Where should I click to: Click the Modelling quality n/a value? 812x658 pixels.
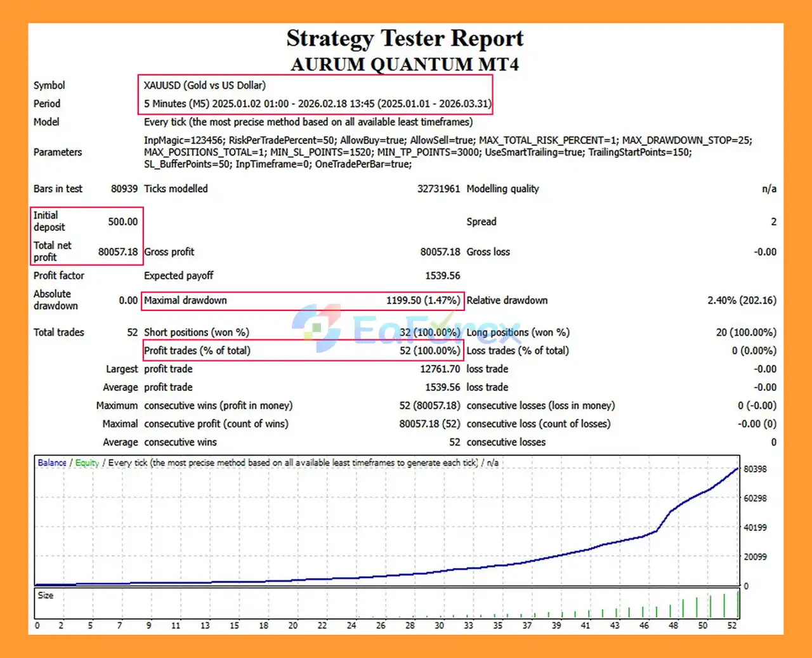pyautogui.click(x=769, y=188)
